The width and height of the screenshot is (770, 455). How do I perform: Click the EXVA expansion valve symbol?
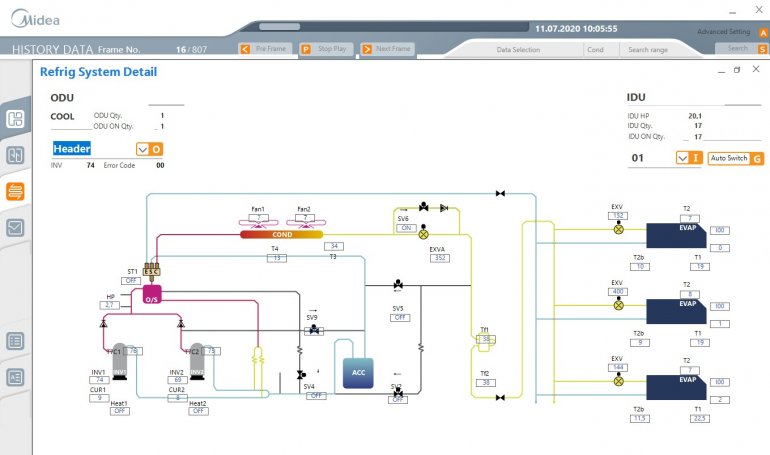tap(423, 234)
